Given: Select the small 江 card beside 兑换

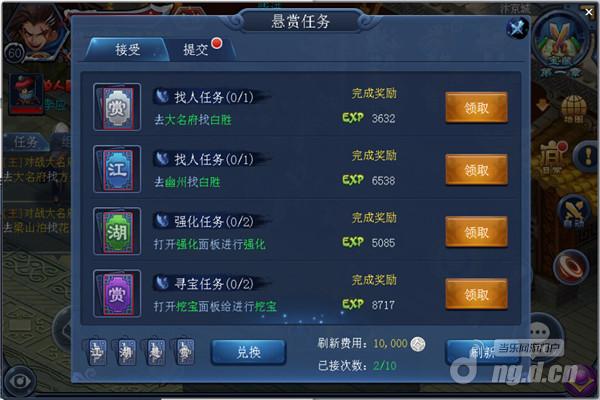Looking at the screenshot, I should (97, 352).
